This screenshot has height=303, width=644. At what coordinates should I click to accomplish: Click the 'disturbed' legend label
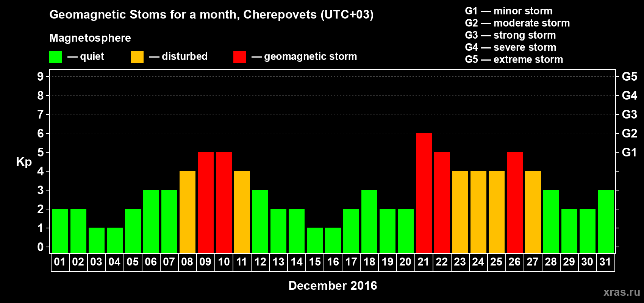184,56
